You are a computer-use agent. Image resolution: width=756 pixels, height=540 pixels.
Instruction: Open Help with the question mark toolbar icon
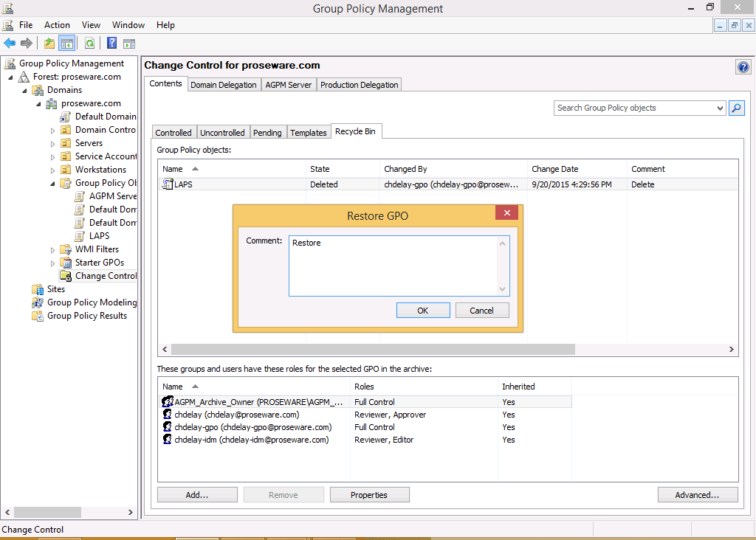[x=111, y=44]
